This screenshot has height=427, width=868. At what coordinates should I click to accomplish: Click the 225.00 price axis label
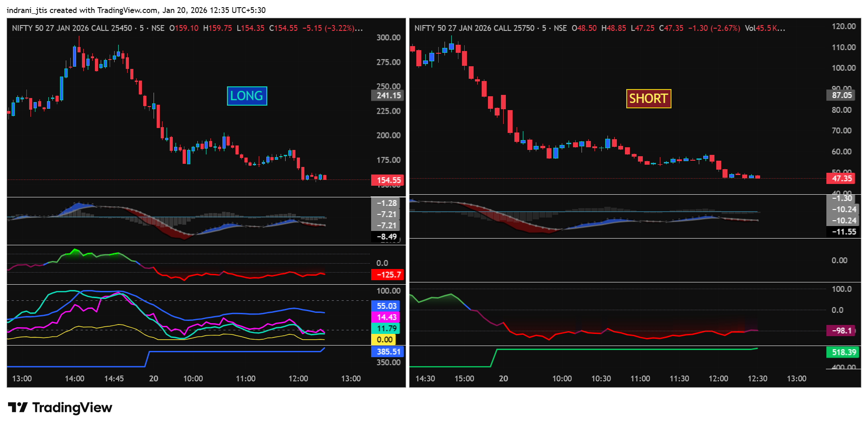click(x=389, y=111)
